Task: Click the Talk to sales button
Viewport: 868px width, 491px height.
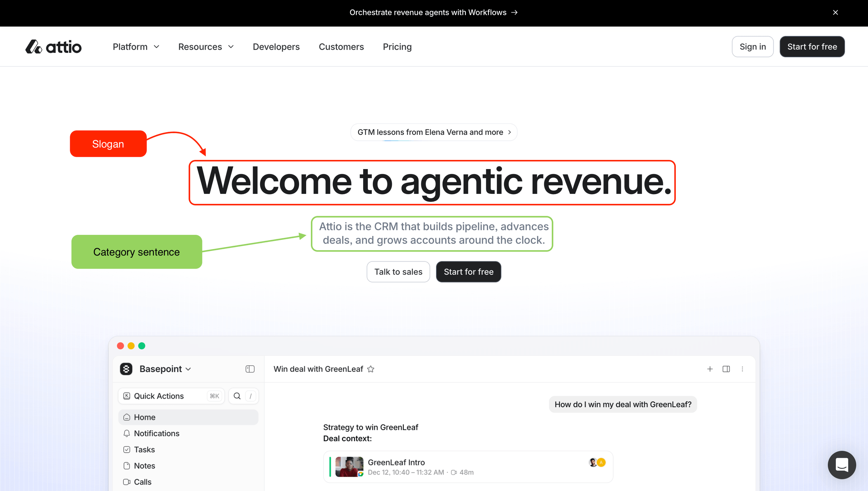Action: tap(398, 272)
